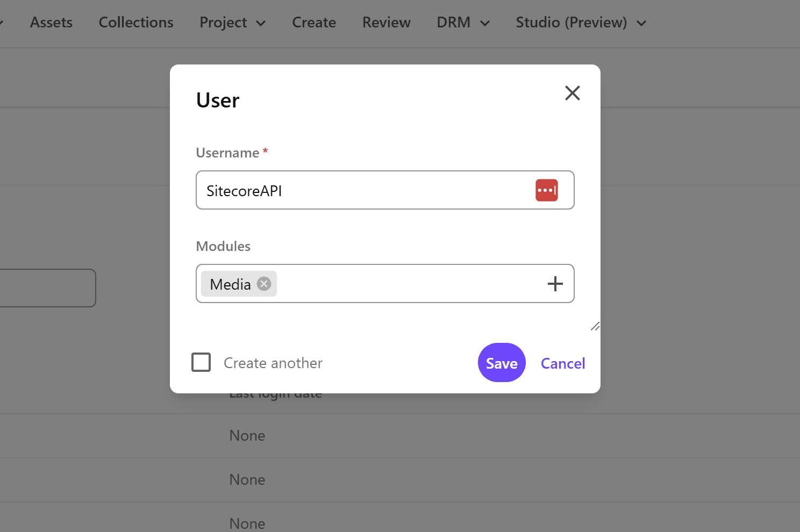The image size is (800, 532).
Task: Open the Create page
Action: point(314,23)
